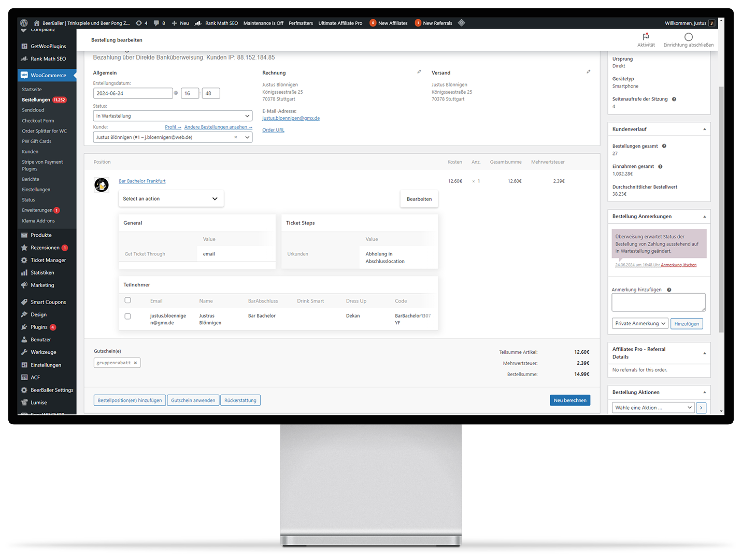Click the Neu berechnen button
This screenshot has width=742, height=560.
pyautogui.click(x=569, y=400)
